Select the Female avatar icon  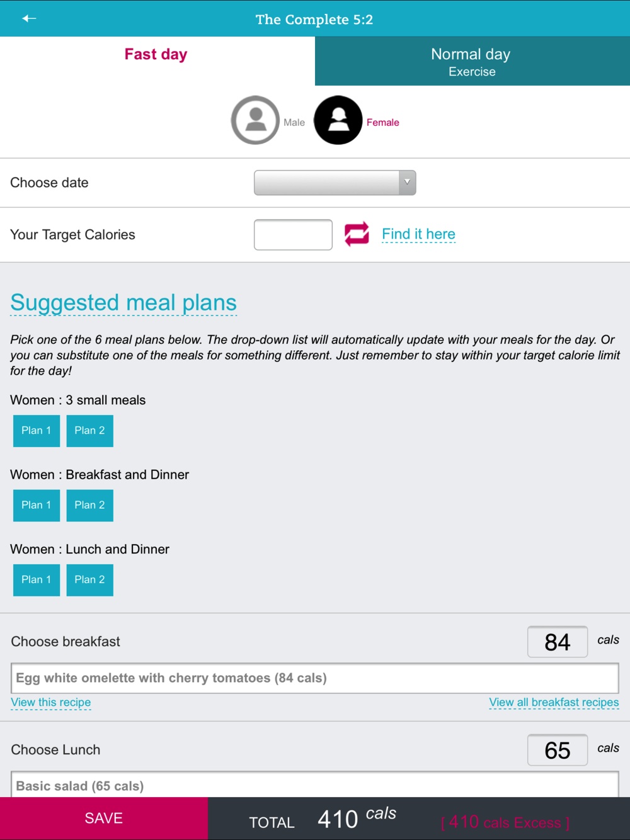(338, 120)
